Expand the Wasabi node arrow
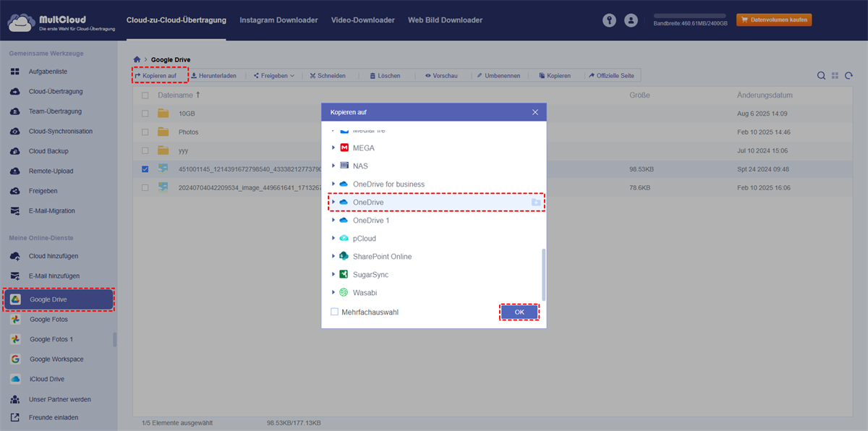 tap(333, 292)
